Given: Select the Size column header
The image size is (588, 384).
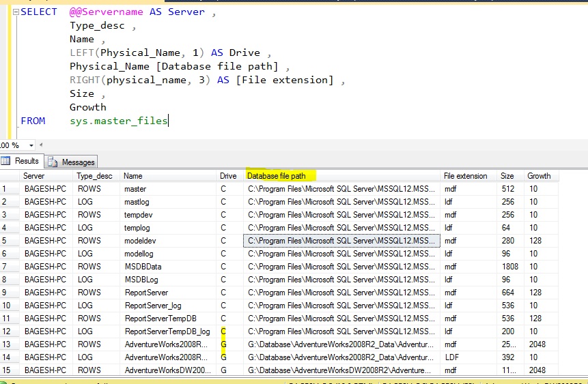Looking at the screenshot, I should [x=510, y=176].
